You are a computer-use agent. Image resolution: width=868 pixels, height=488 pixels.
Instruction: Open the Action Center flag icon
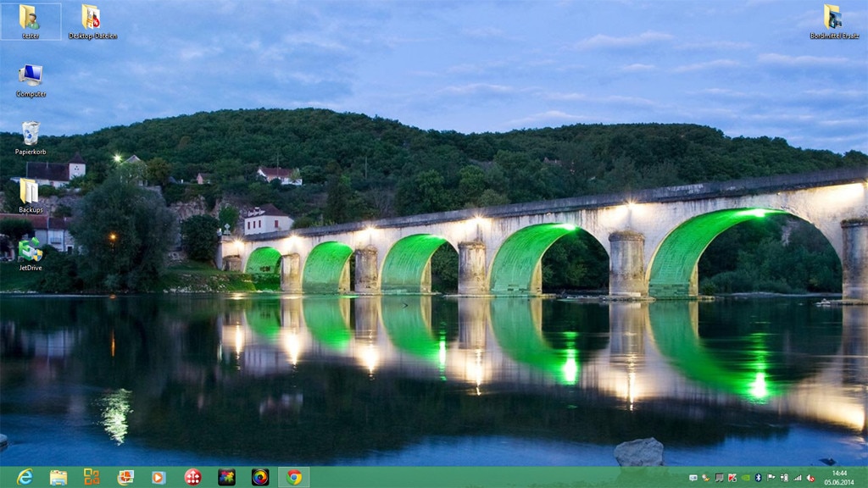point(771,477)
